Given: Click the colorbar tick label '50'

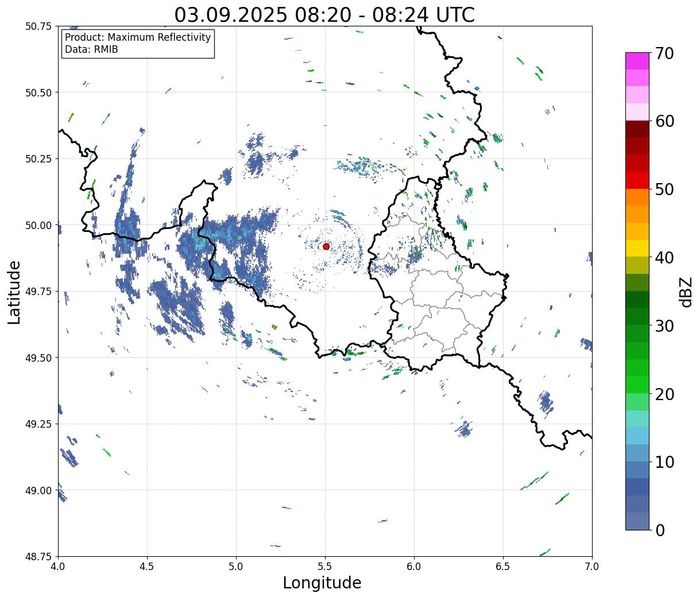Looking at the screenshot, I should 664,189.
